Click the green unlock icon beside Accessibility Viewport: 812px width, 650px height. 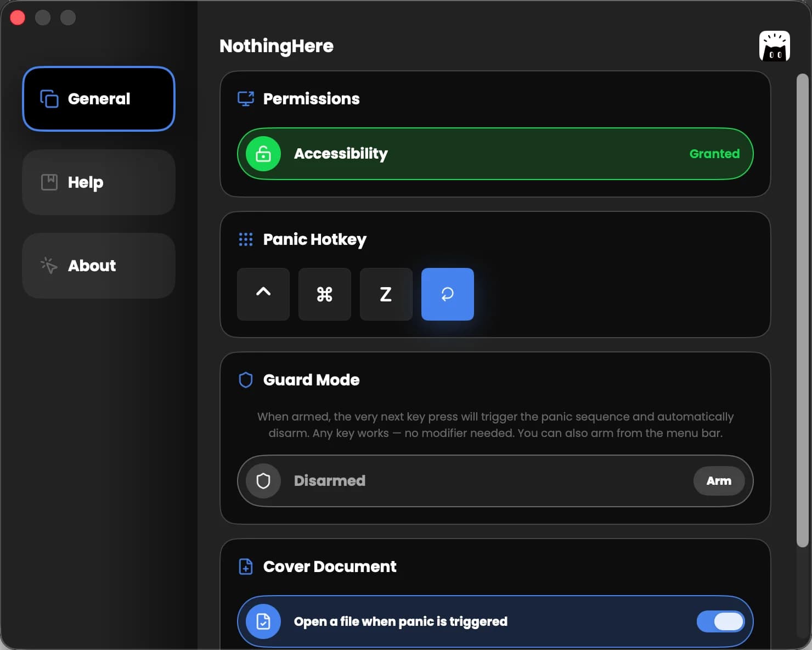pyautogui.click(x=263, y=154)
